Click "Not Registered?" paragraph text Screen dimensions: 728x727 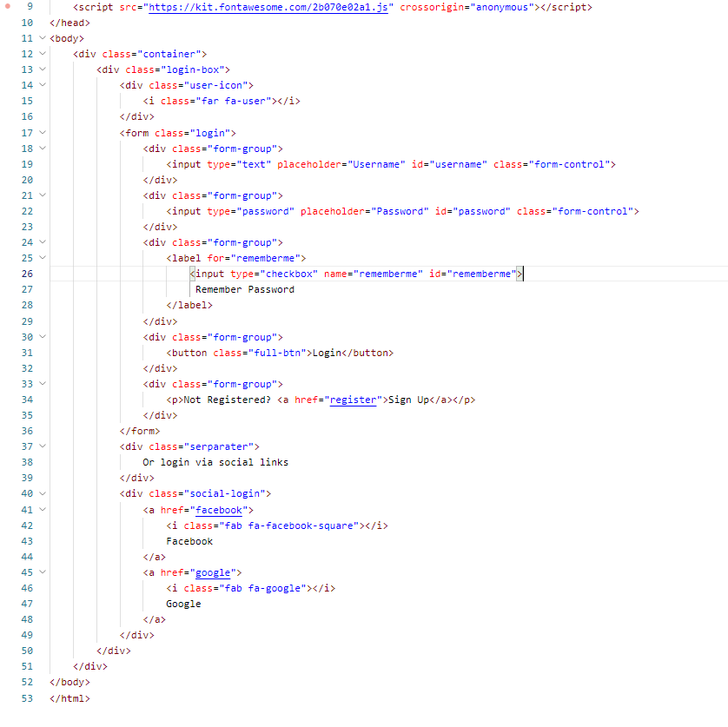point(227,400)
